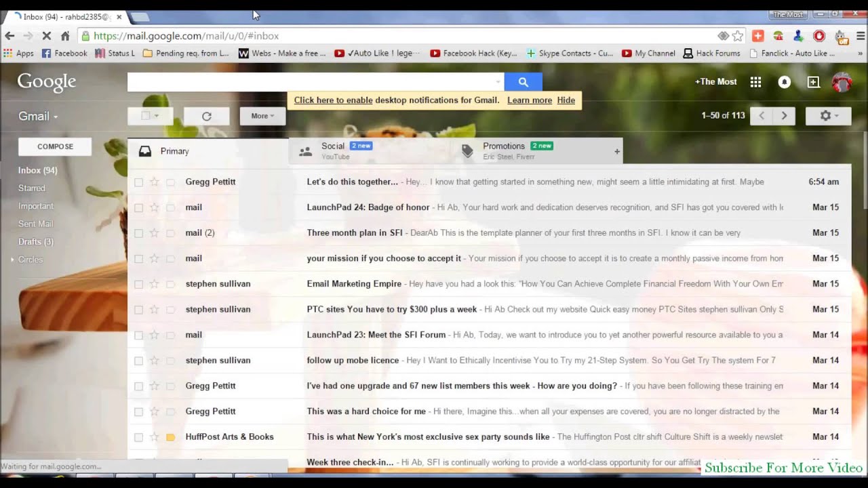Screen dimensions: 868x488
Task: Star the Gregg Pettitt 6:54 am email
Action: (155, 182)
